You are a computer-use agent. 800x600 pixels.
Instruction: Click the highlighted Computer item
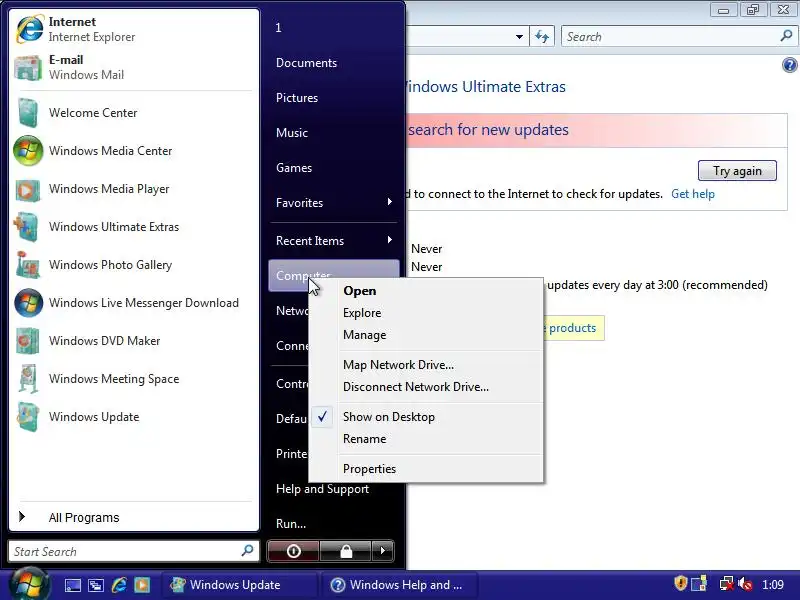tap(334, 276)
